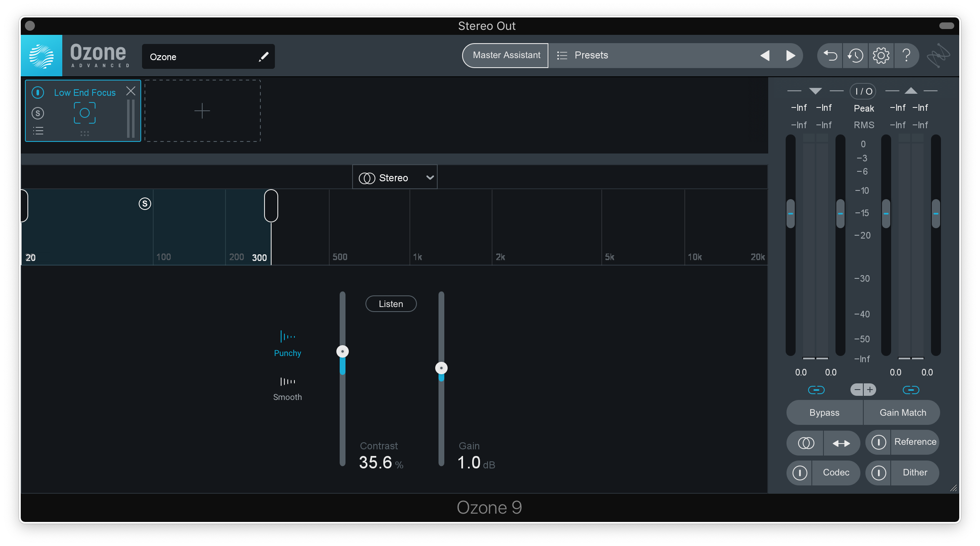Click the 300 Hz band upper handle
Image resolution: width=980 pixels, height=546 pixels.
[x=271, y=206]
